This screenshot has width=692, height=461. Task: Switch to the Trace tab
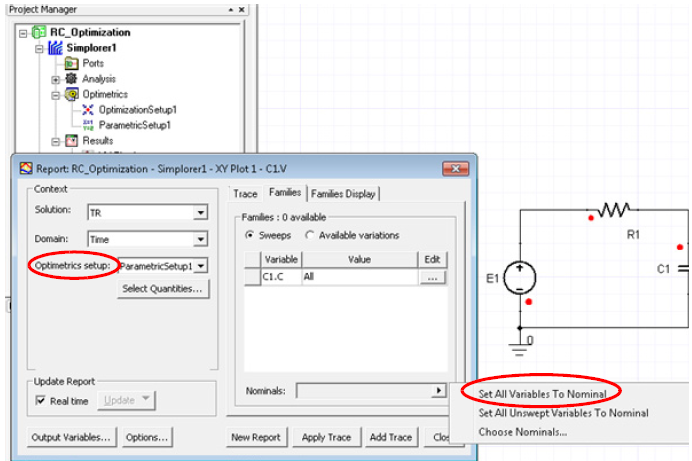[x=245, y=194]
